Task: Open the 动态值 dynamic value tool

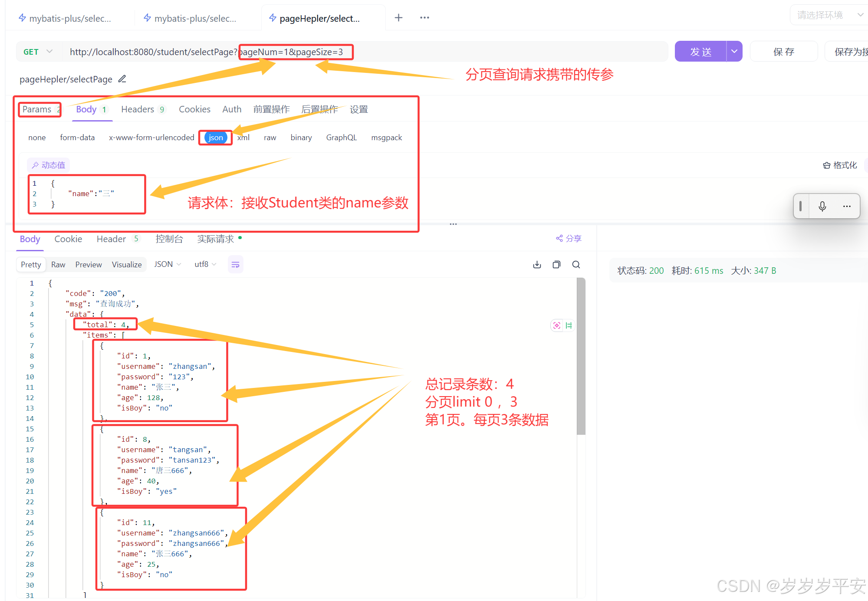Action: [x=48, y=165]
